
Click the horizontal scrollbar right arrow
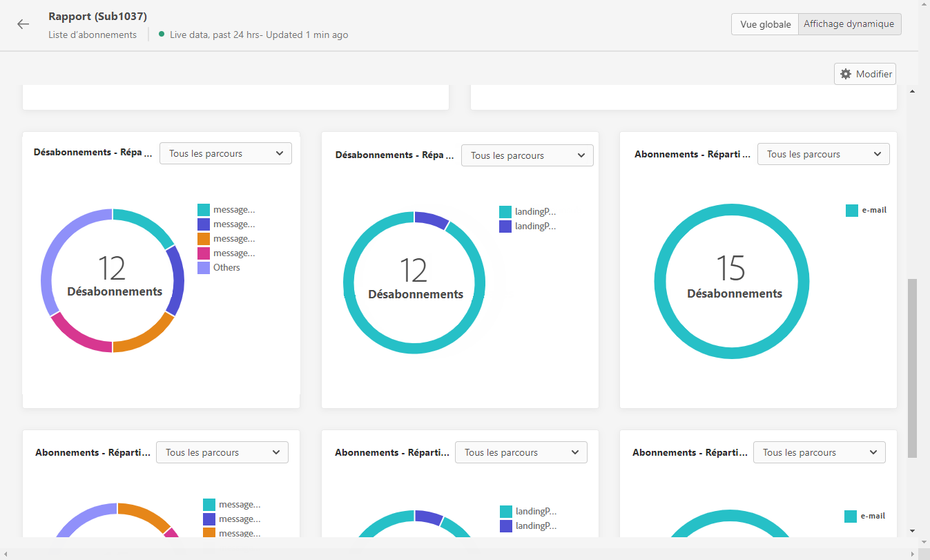click(913, 554)
